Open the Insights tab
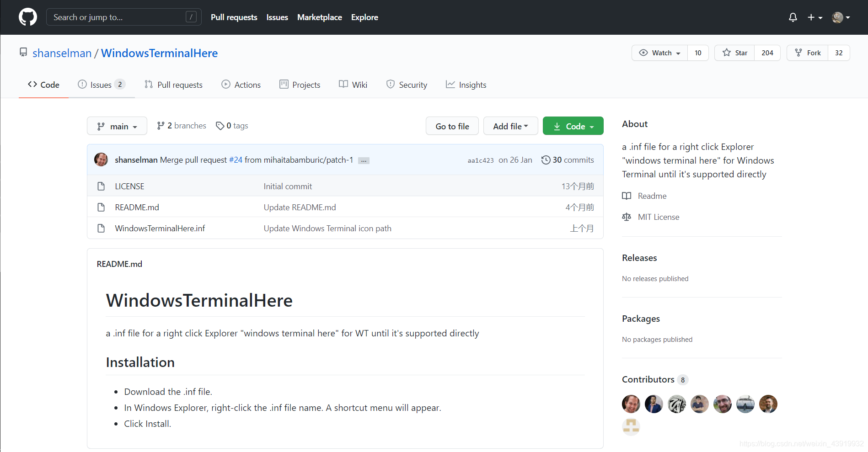Viewport: 868px width, 452px height. (x=466, y=85)
